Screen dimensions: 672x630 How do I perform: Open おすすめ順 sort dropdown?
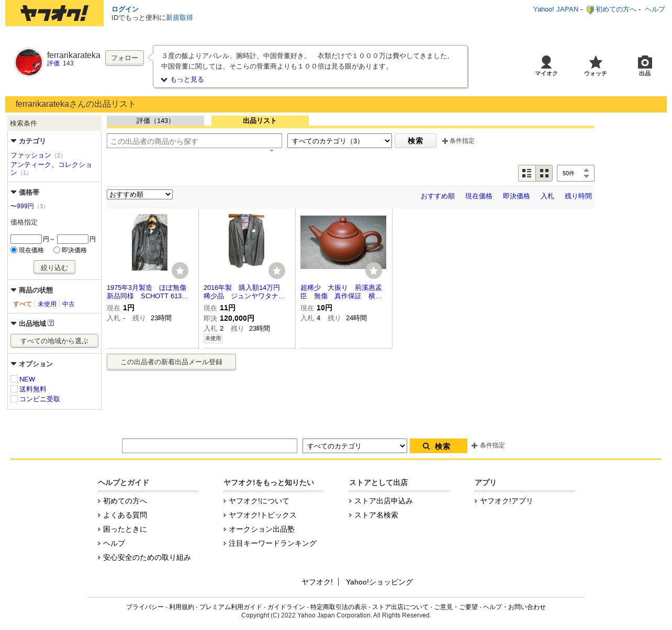pyautogui.click(x=140, y=194)
